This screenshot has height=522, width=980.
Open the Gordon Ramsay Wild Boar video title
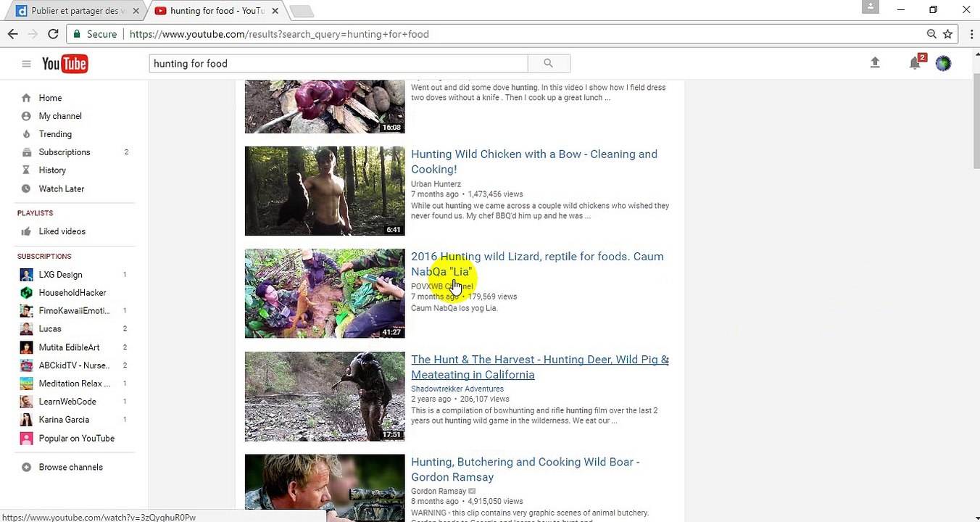pyautogui.click(x=526, y=469)
